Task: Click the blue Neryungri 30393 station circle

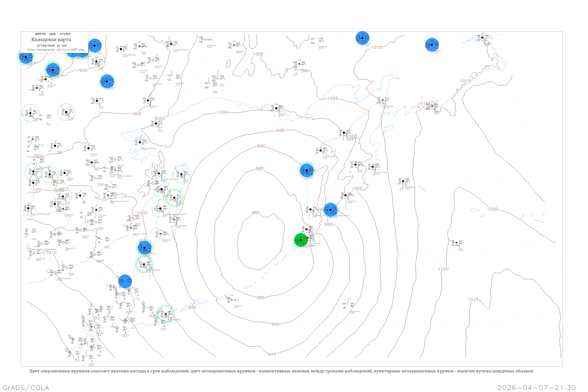Action: tap(53, 70)
